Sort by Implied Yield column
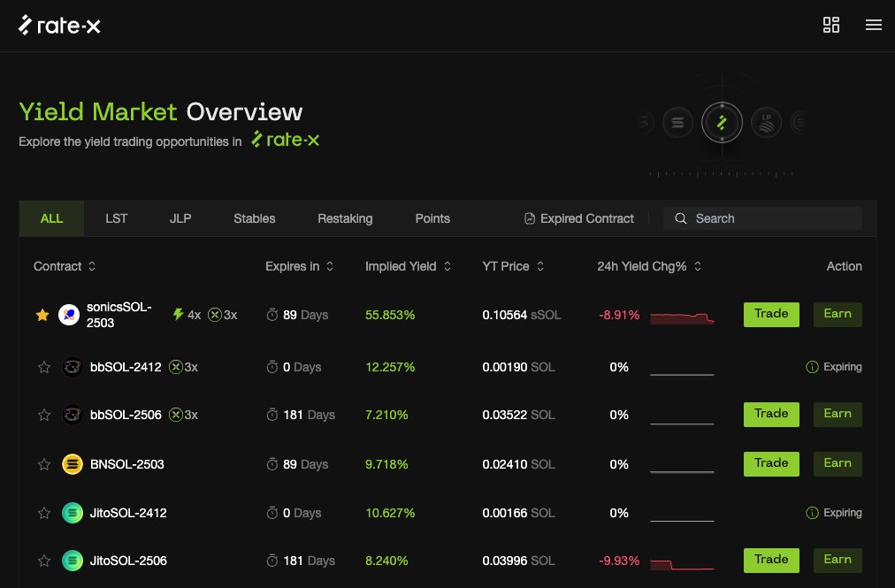This screenshot has height=588, width=895. pyautogui.click(x=408, y=266)
